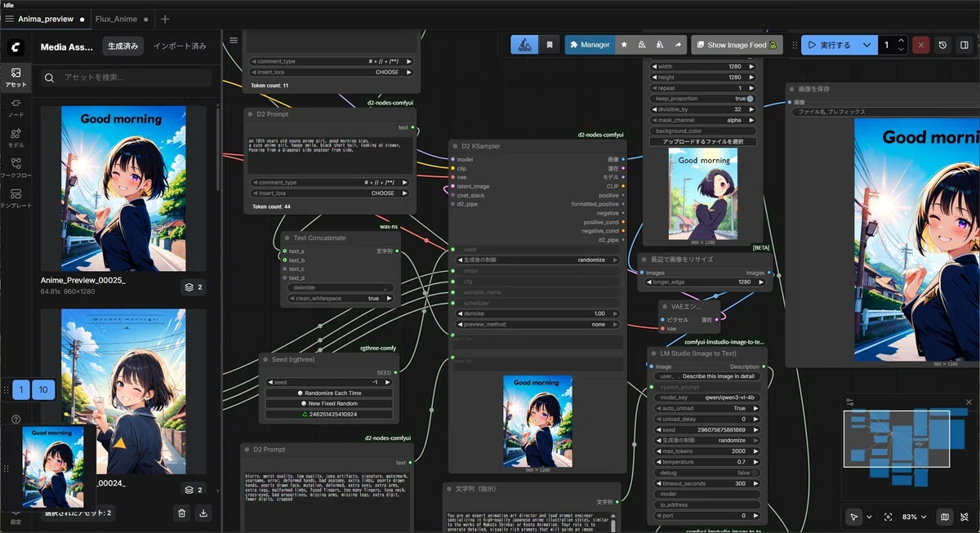The image size is (980, 533).
Task: Open mask_channel alpha combo
Action: pos(702,120)
